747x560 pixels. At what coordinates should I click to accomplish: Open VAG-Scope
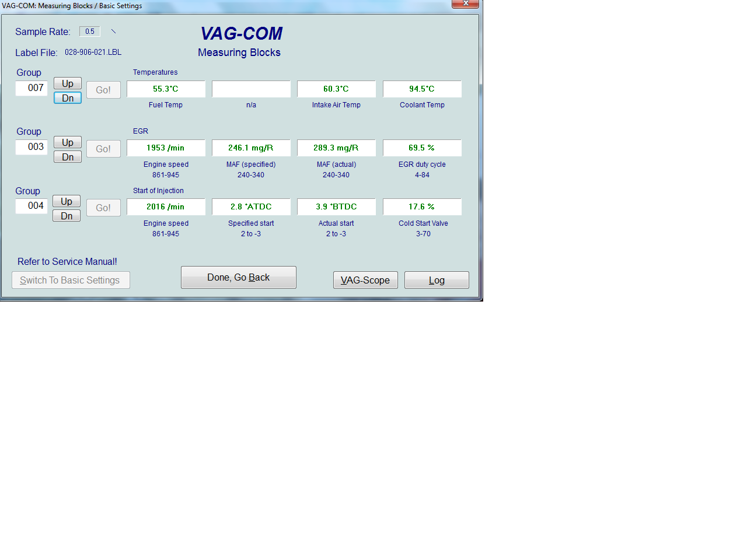(x=365, y=280)
